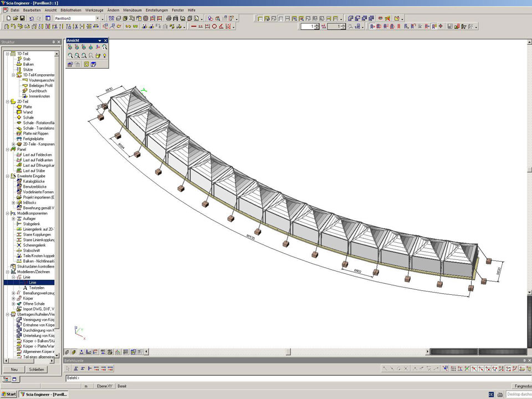This screenshot has height=399, width=532.
Task: Click the zoom magnifier in Ansicht panel
Action: pyautogui.click(x=104, y=48)
